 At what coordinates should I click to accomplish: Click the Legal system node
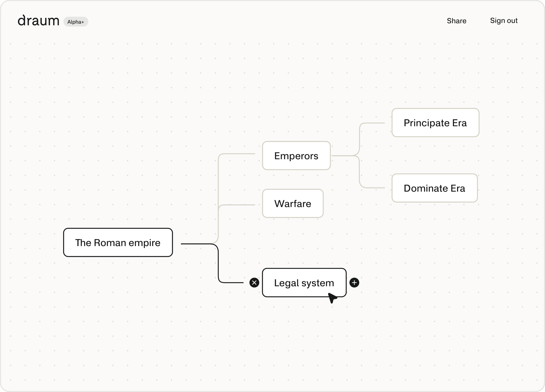click(304, 282)
